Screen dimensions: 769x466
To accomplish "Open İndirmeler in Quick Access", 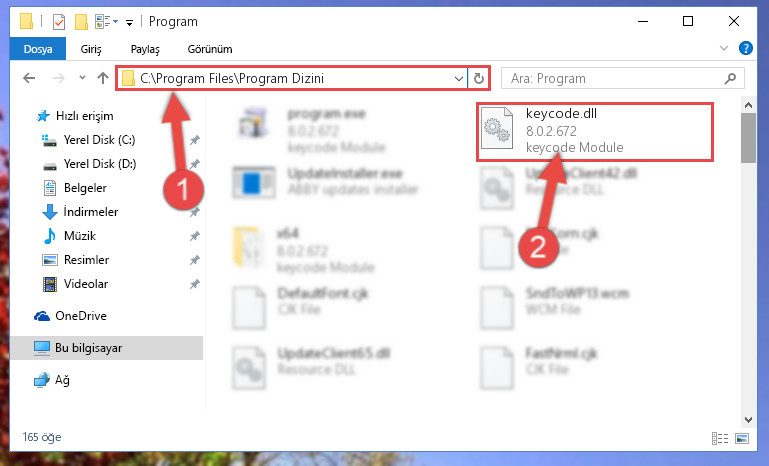I will (x=91, y=212).
